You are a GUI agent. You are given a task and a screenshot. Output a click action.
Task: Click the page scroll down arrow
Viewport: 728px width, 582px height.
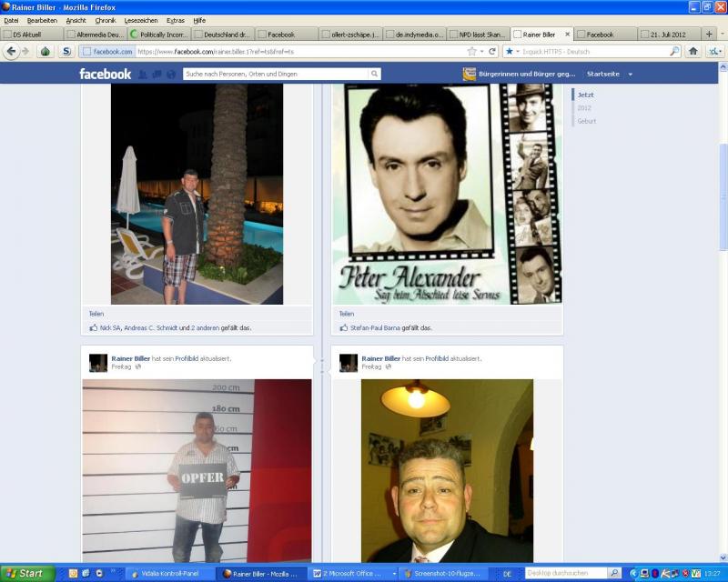tap(723, 557)
